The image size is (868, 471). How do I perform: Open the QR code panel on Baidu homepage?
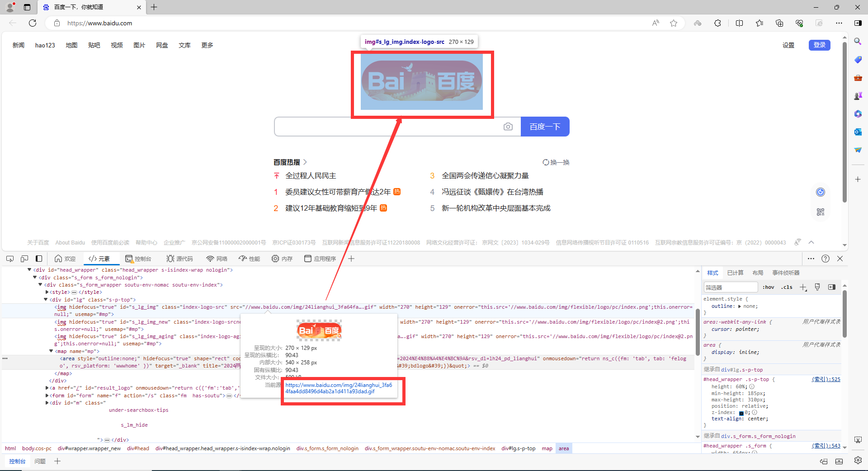pos(820,212)
